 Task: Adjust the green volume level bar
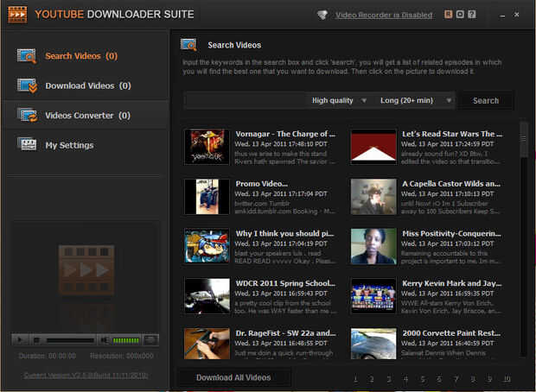126,340
